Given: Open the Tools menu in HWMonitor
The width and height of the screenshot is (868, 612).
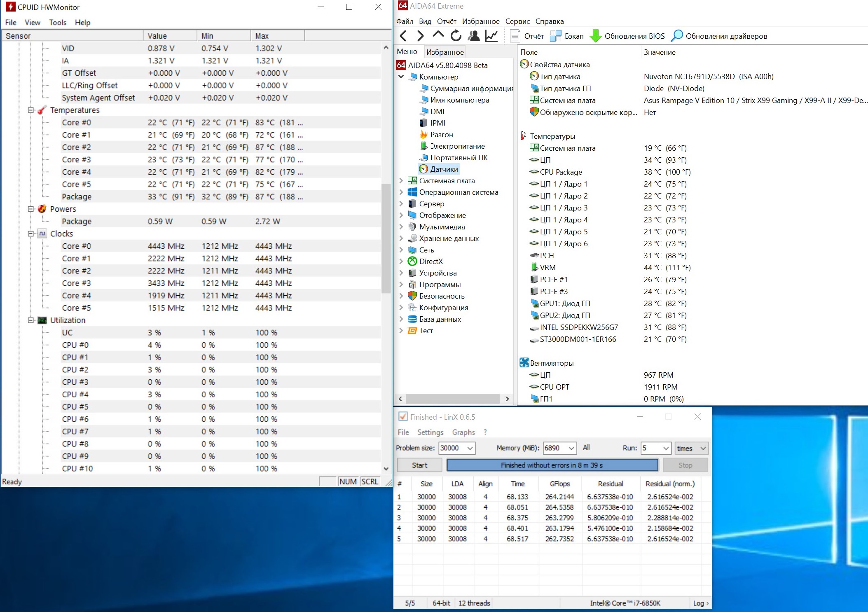Looking at the screenshot, I should [57, 23].
